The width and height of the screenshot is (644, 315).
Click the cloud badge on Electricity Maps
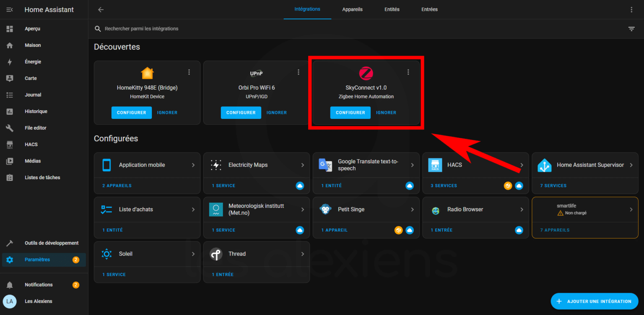click(300, 186)
